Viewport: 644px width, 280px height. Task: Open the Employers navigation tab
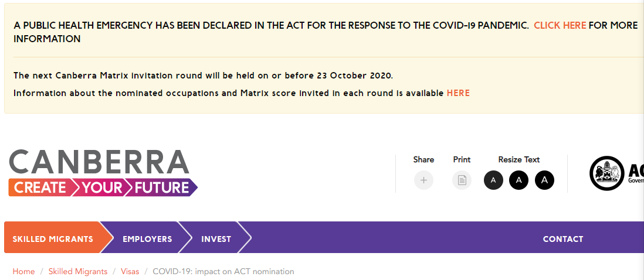click(x=147, y=239)
